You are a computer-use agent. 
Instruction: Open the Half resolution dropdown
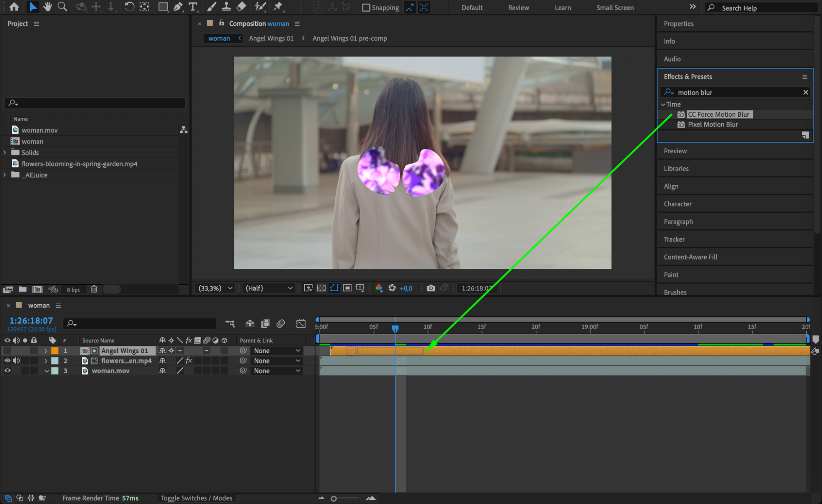[x=269, y=288]
